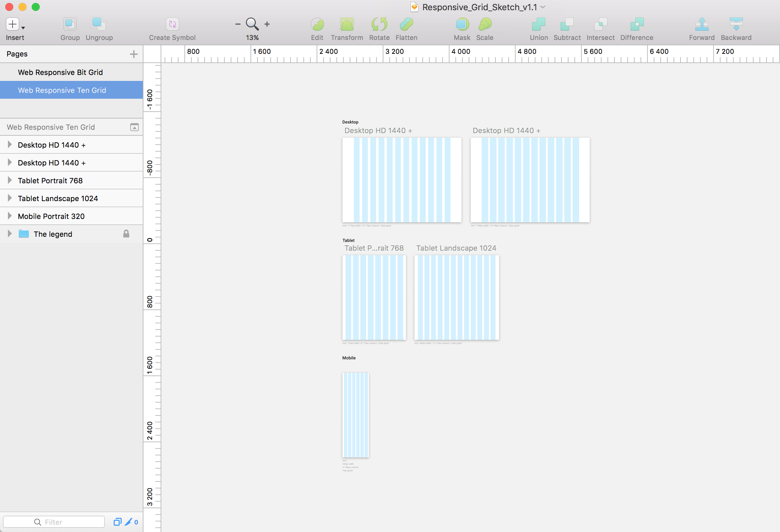Viewport: 780px width, 532px height.
Task: Switch to Web Responsive Bit Grid page
Action: pos(59,72)
